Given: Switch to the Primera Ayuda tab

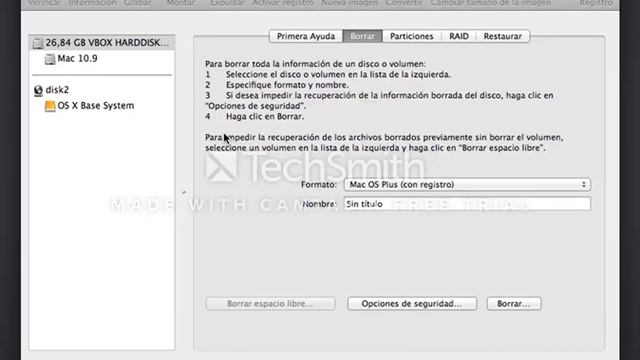Looking at the screenshot, I should click(x=306, y=36).
